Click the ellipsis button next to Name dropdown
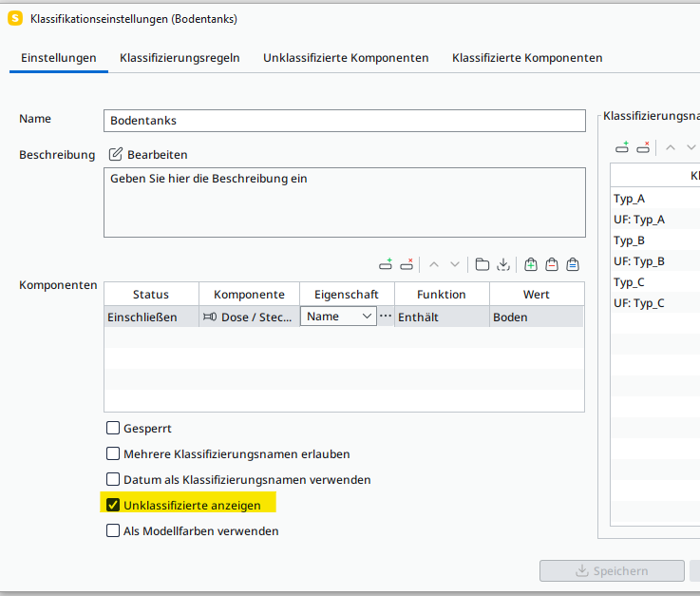The image size is (700, 596). click(x=386, y=316)
